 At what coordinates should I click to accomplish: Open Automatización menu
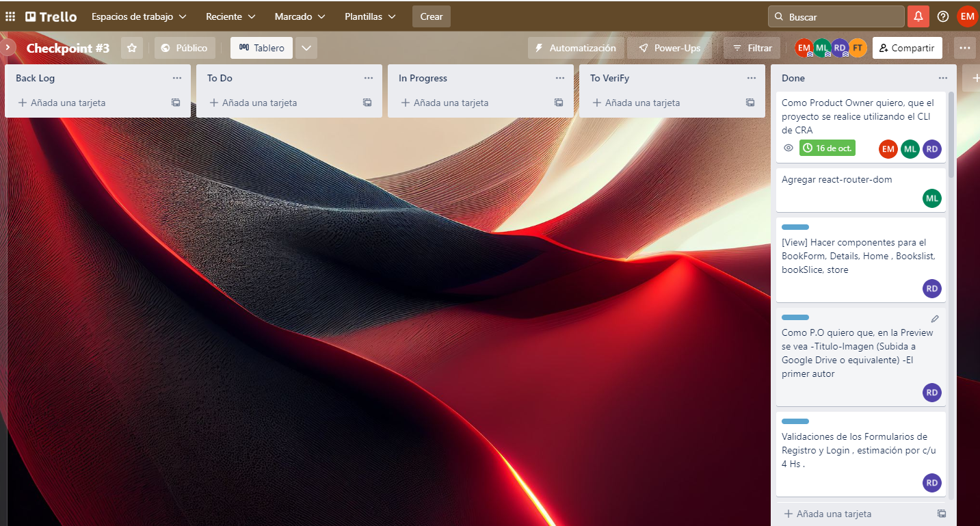(x=575, y=48)
